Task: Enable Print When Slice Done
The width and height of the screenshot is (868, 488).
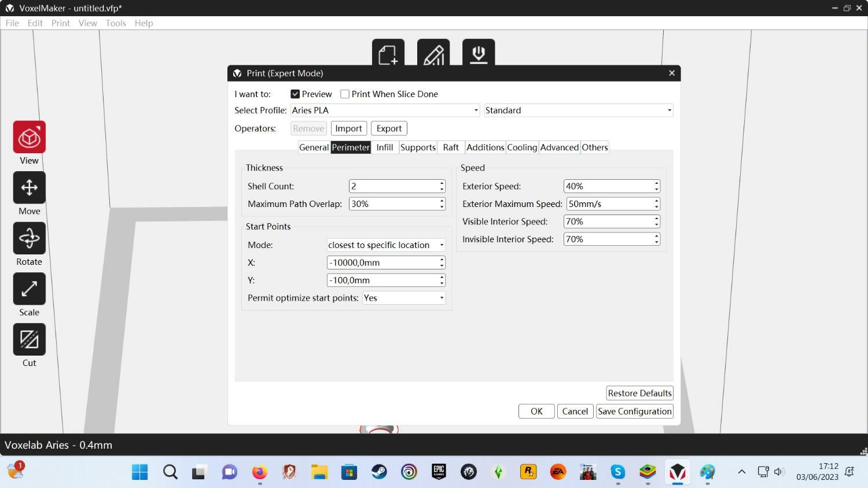Action: point(345,94)
